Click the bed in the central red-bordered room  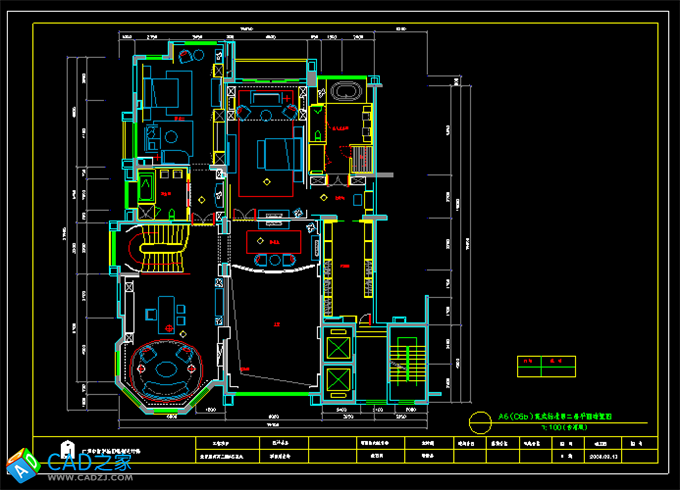[274, 155]
